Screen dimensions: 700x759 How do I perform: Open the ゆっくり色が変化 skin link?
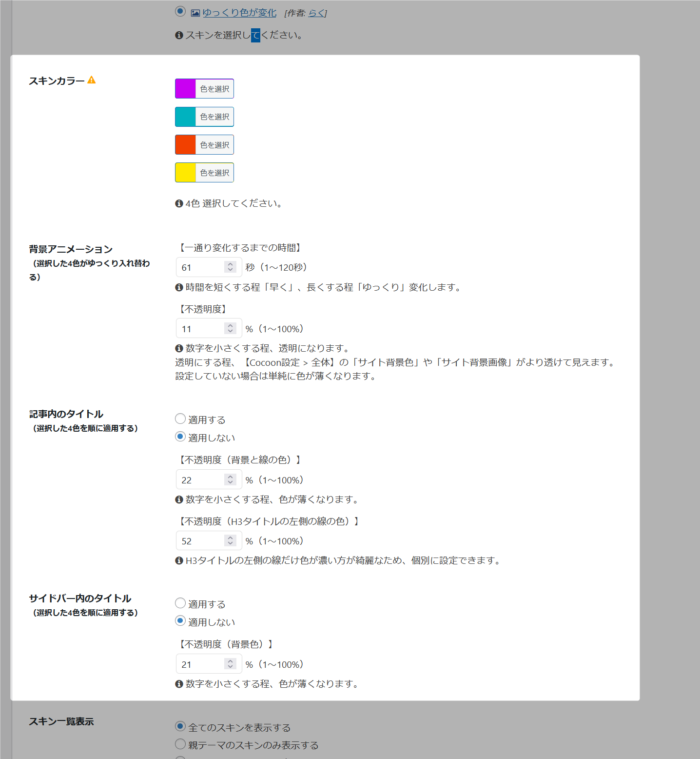pos(239,13)
